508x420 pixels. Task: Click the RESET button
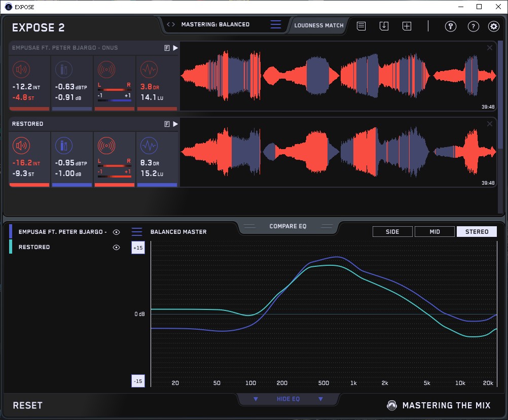27,405
